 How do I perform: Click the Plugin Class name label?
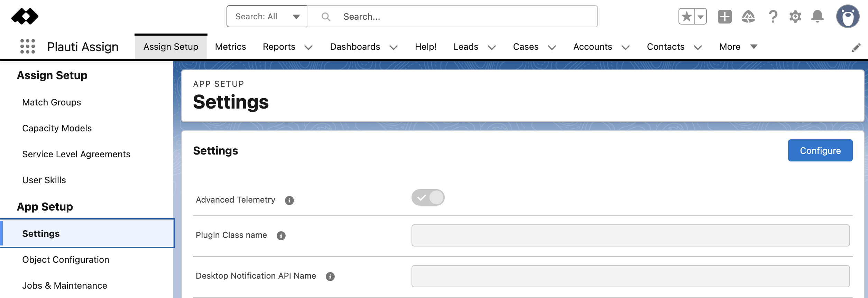231,235
